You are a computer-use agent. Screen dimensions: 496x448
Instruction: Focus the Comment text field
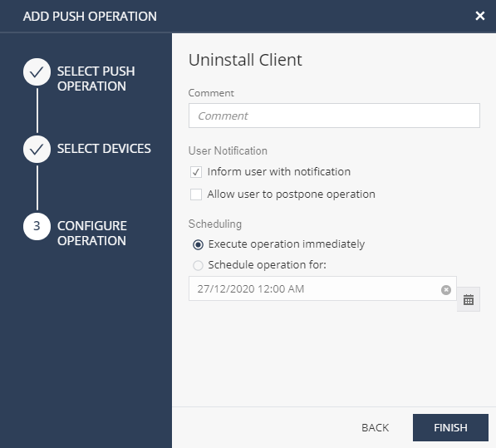(334, 116)
